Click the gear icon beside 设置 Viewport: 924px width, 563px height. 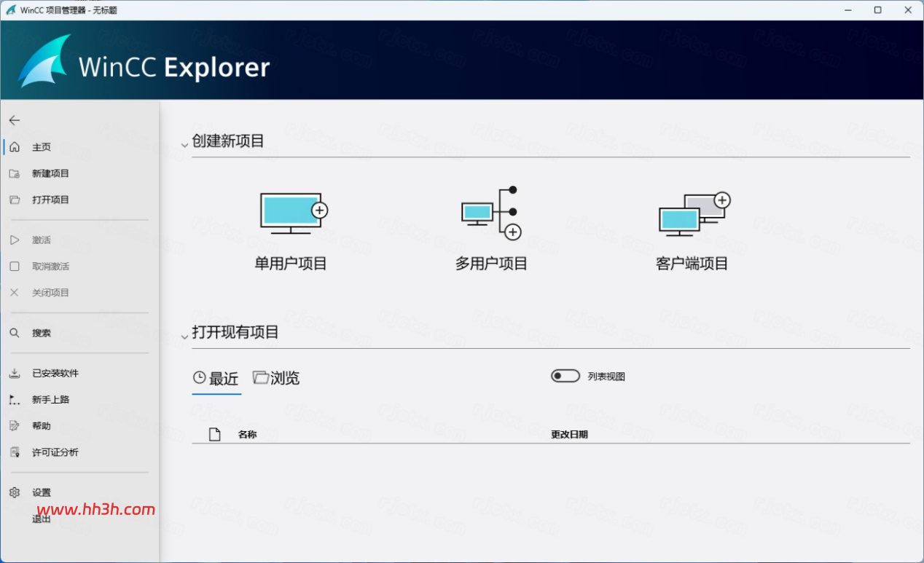pos(15,492)
